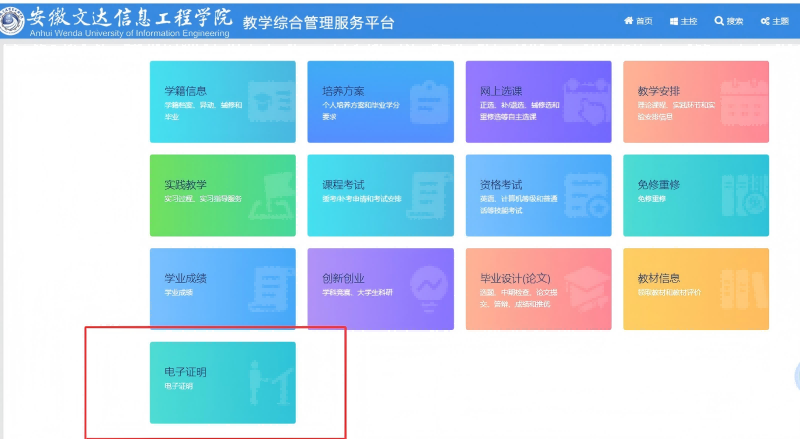View the 学业成绩 grades tile

tap(223, 288)
